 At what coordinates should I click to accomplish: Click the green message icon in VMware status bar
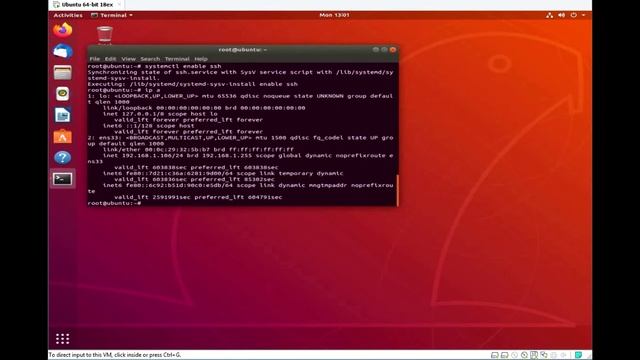pos(578,355)
